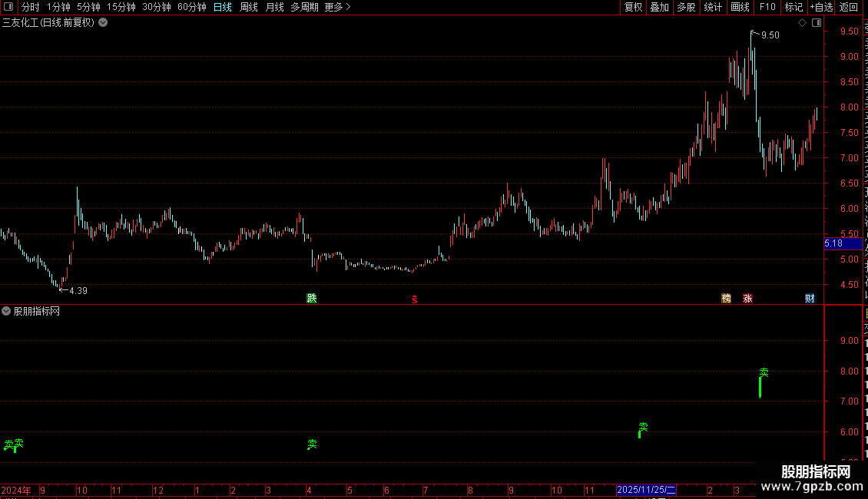Click the blue 财 marker icon
This screenshot has height=499, width=868.
coord(810,298)
